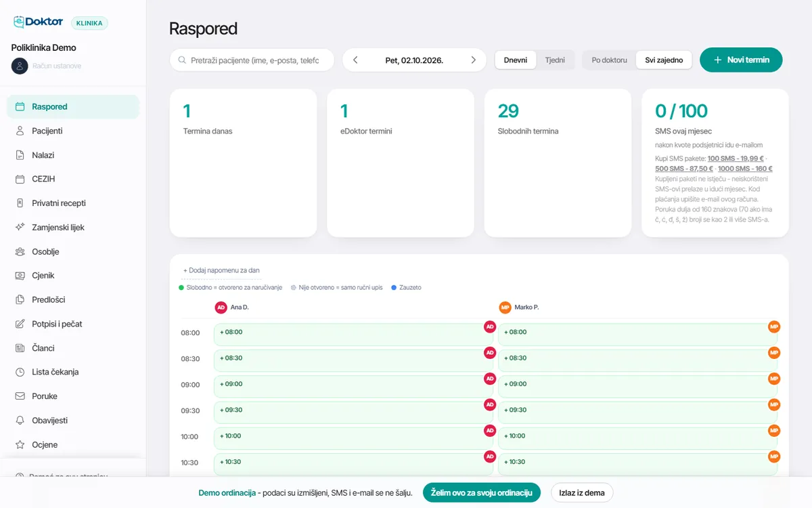
Task: Click the Poliklinika Demo account avatar
Action: (20, 66)
